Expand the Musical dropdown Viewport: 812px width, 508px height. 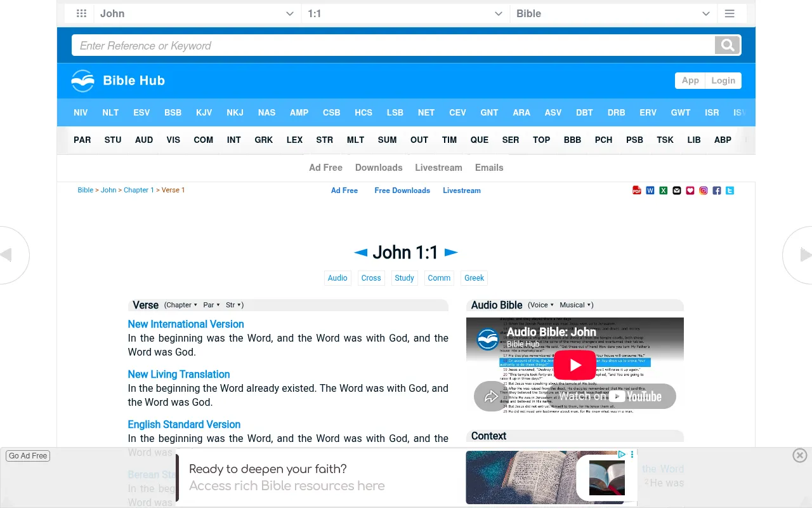pyautogui.click(x=575, y=305)
